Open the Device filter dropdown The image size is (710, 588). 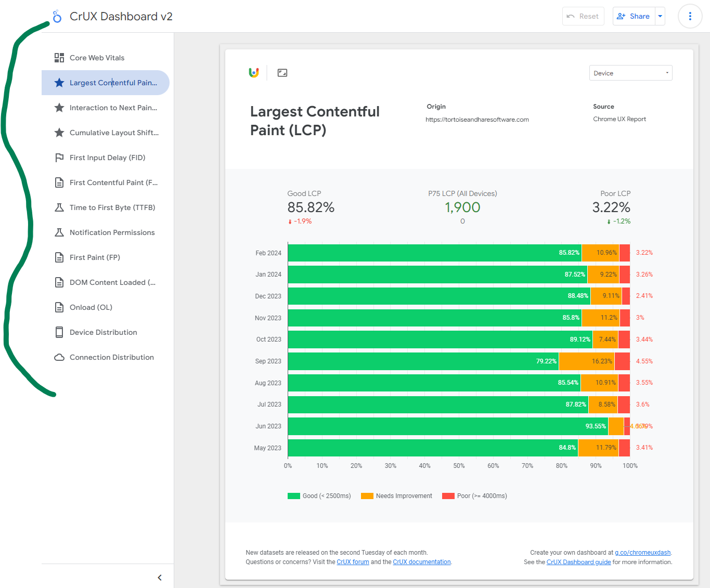tap(630, 73)
